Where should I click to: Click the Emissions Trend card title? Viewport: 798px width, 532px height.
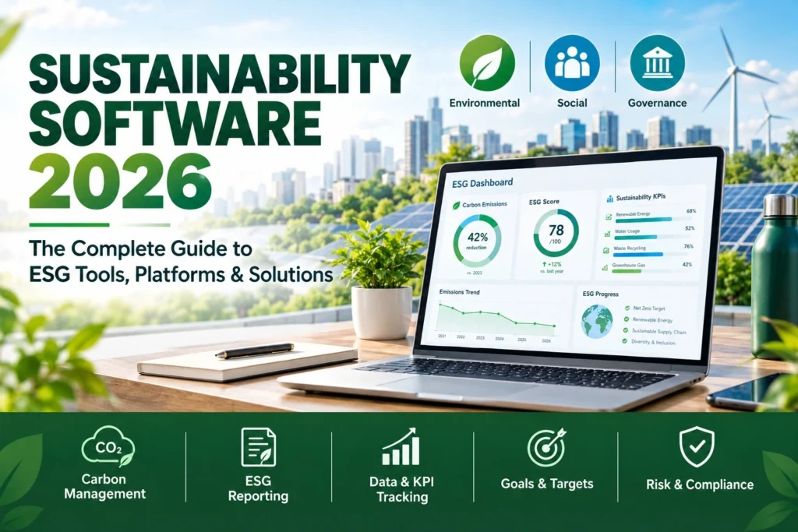click(460, 292)
